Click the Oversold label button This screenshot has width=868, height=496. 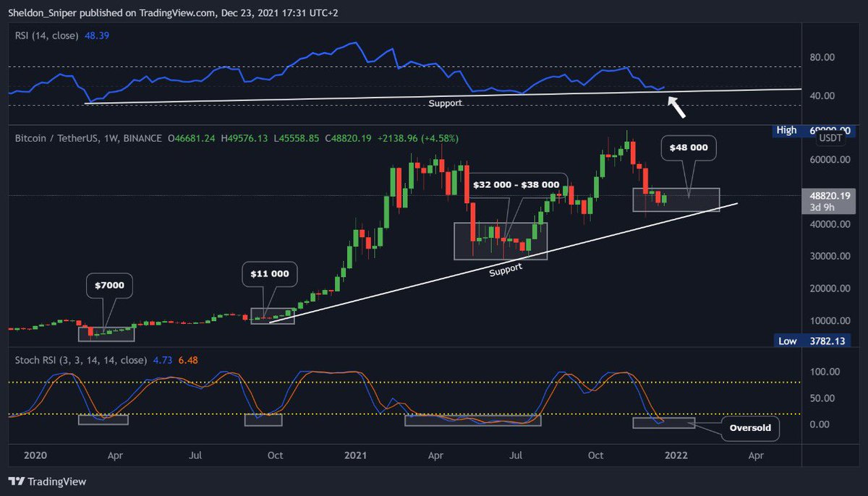point(749,428)
